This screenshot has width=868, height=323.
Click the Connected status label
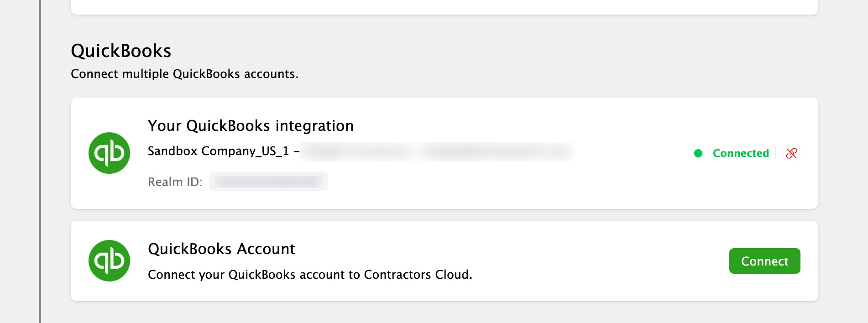click(741, 153)
